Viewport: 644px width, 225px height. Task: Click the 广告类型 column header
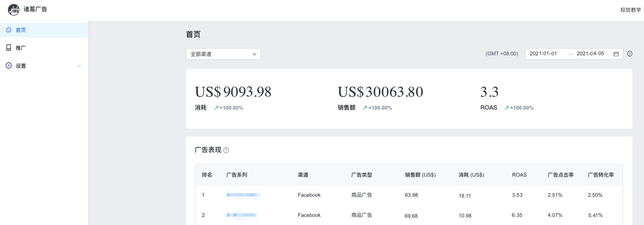click(x=362, y=175)
